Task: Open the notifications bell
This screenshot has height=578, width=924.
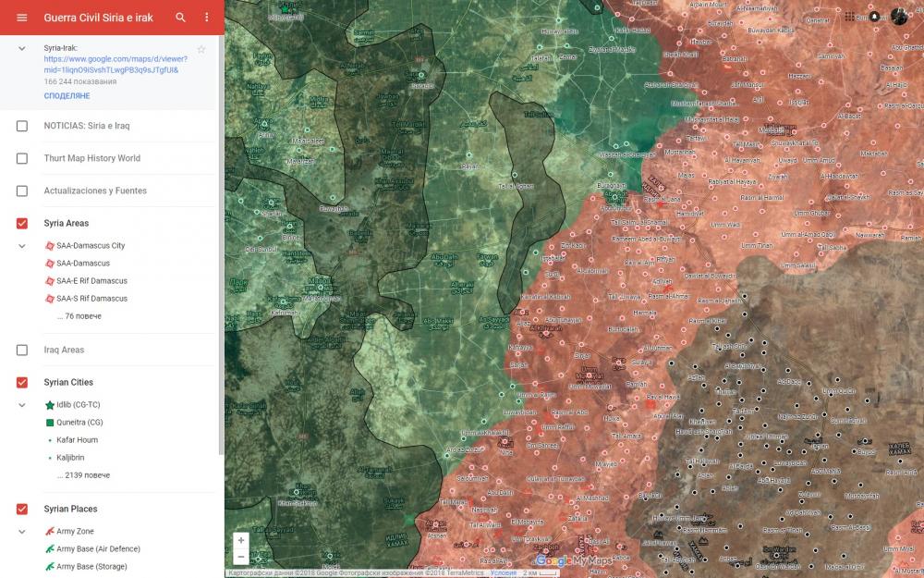Action: [874, 17]
